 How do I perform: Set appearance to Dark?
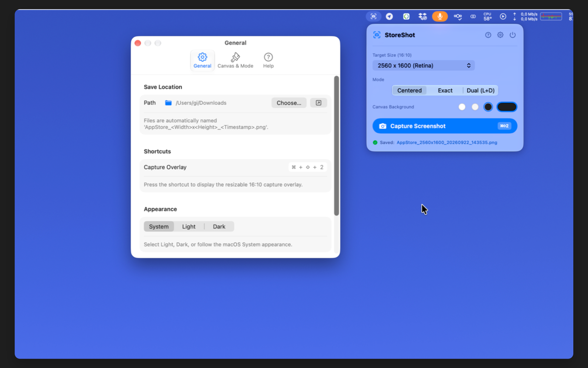click(219, 226)
